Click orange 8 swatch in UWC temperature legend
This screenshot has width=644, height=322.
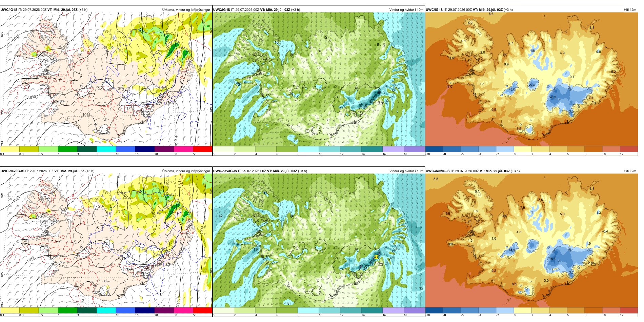(593, 149)
